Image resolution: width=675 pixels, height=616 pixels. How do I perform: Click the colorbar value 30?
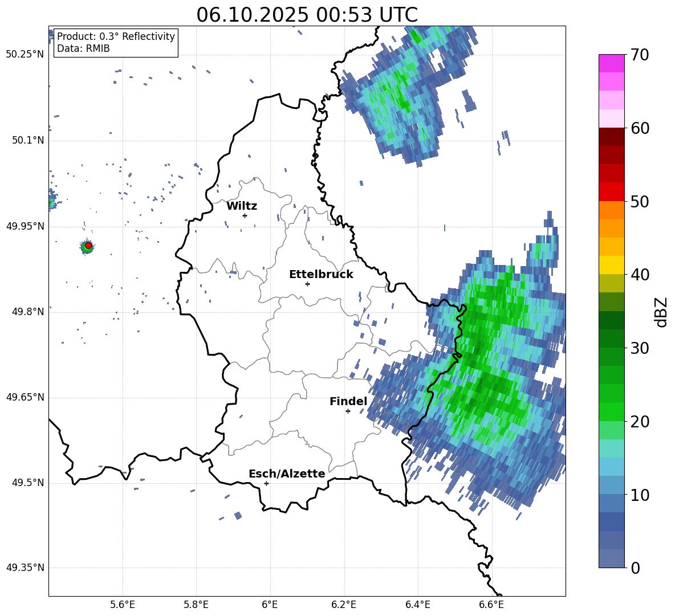(x=640, y=348)
